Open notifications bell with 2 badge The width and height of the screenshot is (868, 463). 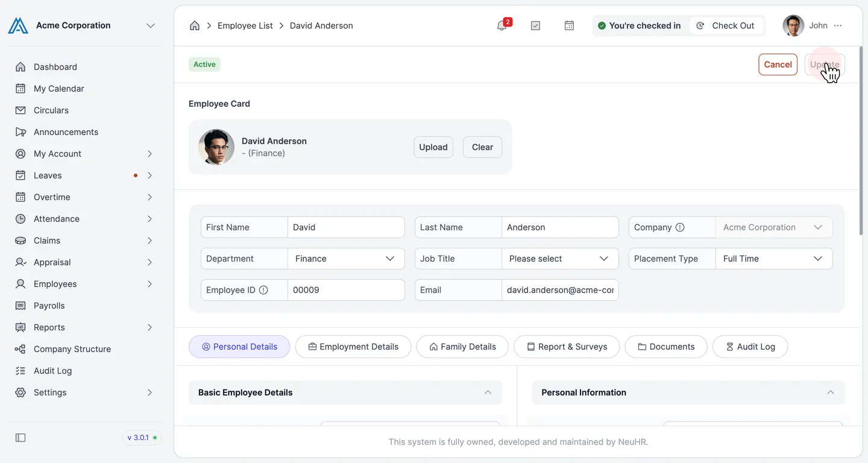[502, 25]
